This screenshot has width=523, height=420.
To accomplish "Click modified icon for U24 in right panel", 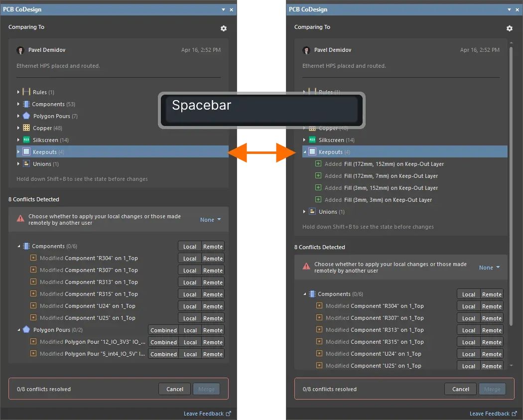I will pos(319,353).
